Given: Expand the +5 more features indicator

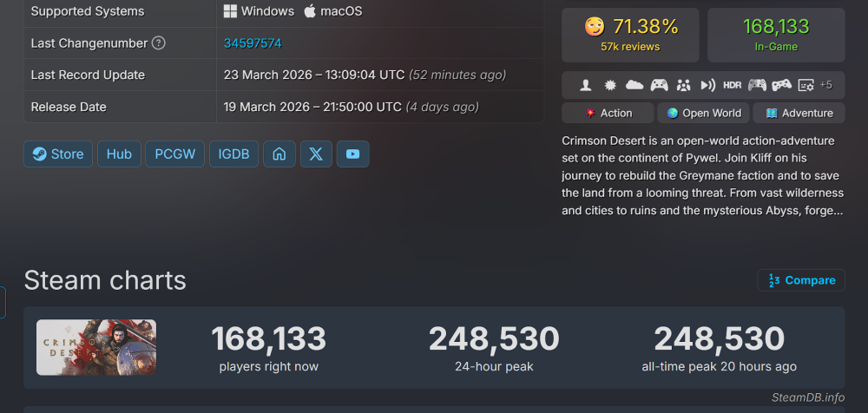Looking at the screenshot, I should pyautogui.click(x=825, y=85).
